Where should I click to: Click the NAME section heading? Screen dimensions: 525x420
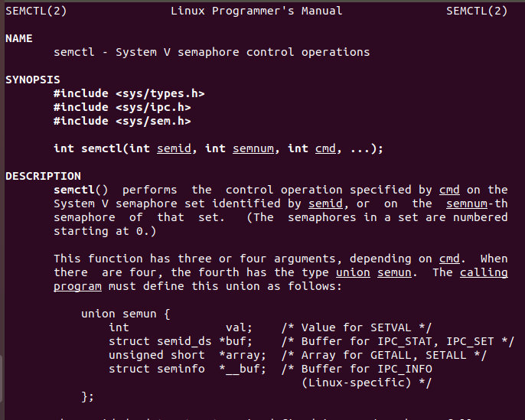pos(19,38)
